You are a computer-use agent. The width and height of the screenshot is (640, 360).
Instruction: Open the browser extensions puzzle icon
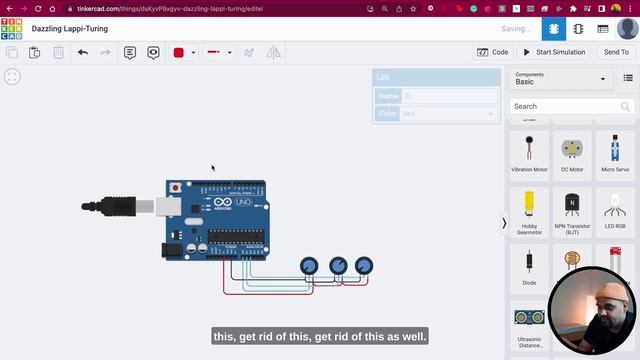573,9
